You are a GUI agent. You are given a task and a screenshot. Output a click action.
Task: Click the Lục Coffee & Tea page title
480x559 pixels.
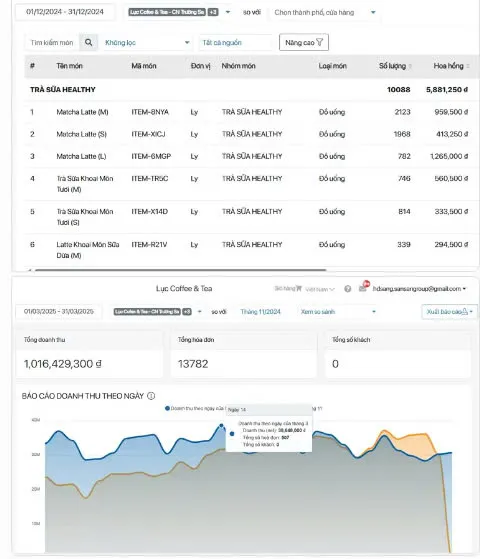click(184, 288)
